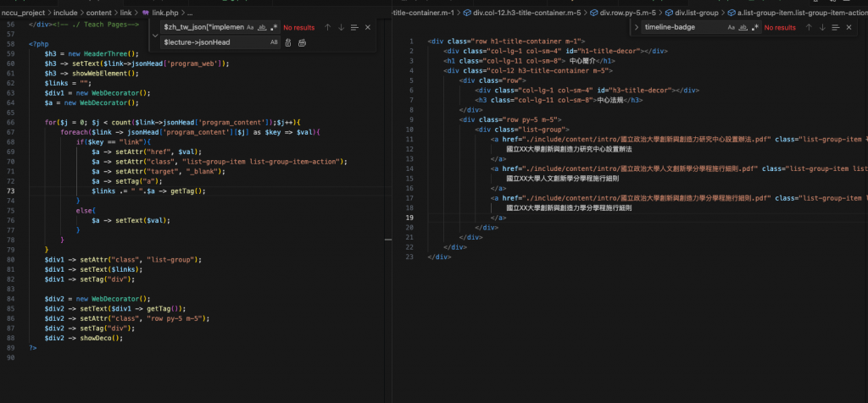Click the '$links = "";' line
The image size is (868, 403).
(x=68, y=83)
